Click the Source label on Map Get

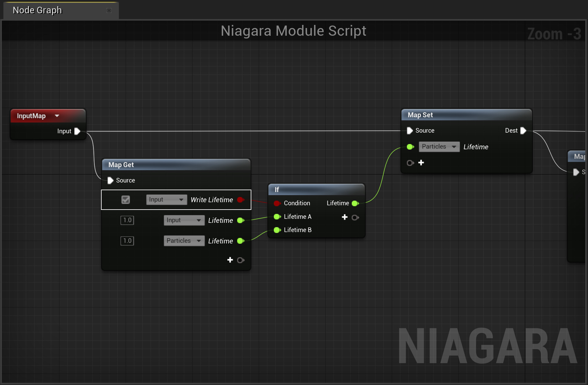(125, 180)
